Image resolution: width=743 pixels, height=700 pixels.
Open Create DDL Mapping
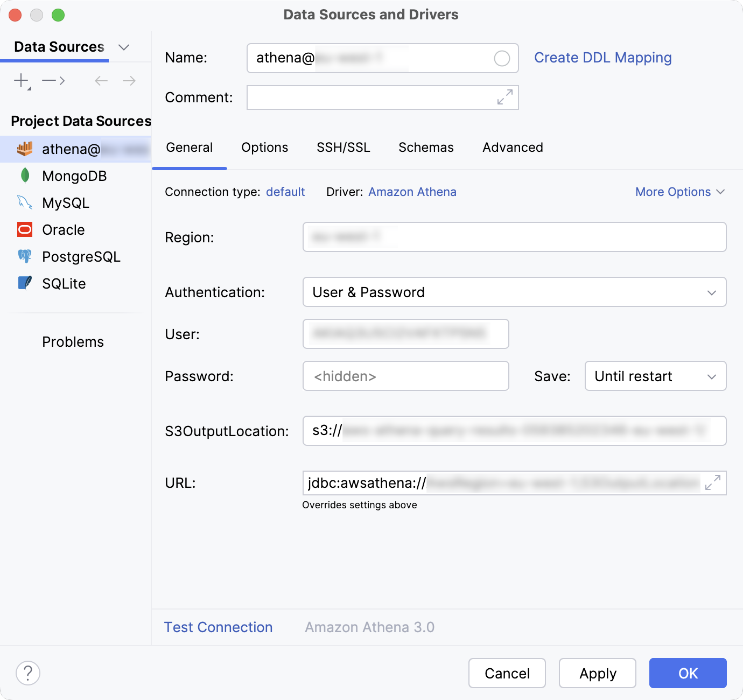[x=602, y=58]
